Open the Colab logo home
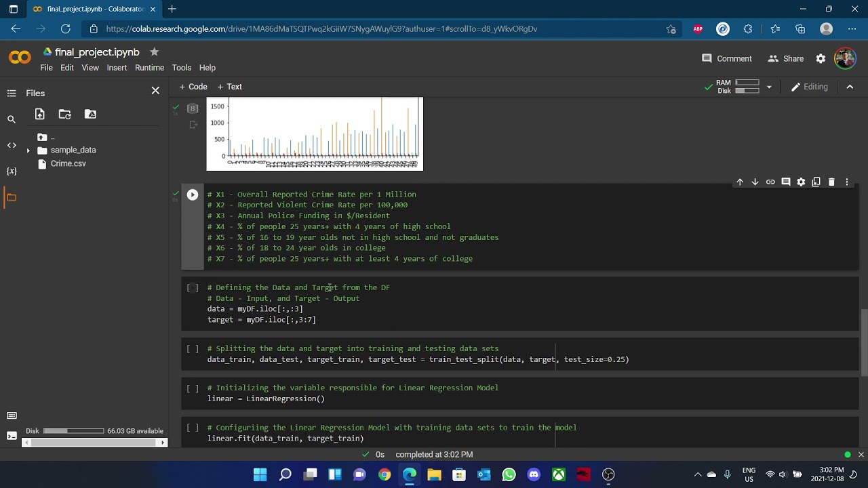868x488 pixels. 20,58
